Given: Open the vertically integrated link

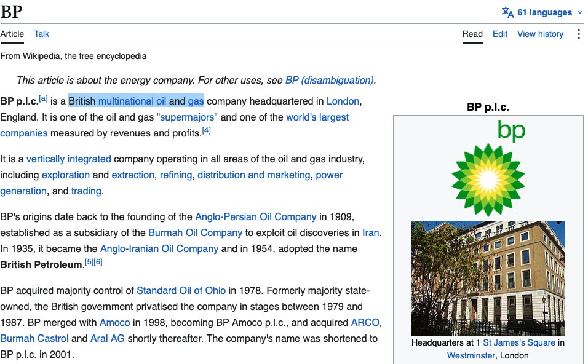Looking at the screenshot, I should coord(69,159).
